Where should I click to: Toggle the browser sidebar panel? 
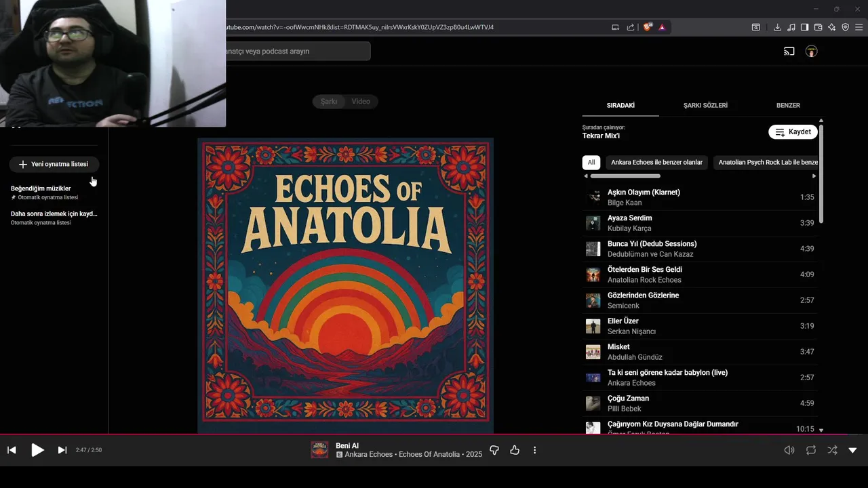[804, 27]
